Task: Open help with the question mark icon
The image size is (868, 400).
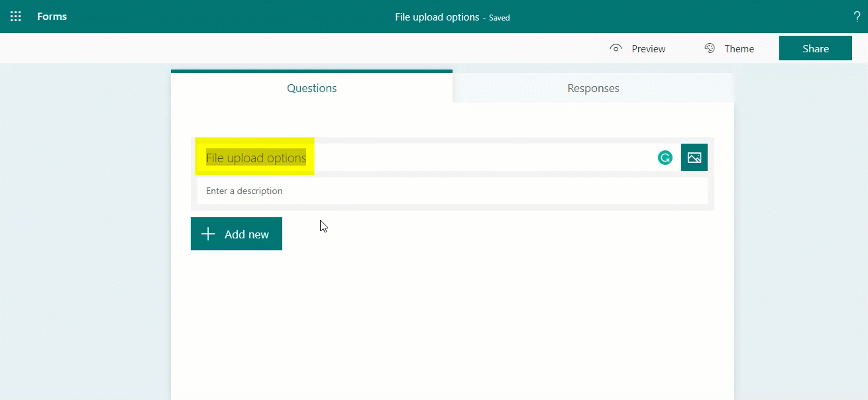Action: pyautogui.click(x=857, y=17)
